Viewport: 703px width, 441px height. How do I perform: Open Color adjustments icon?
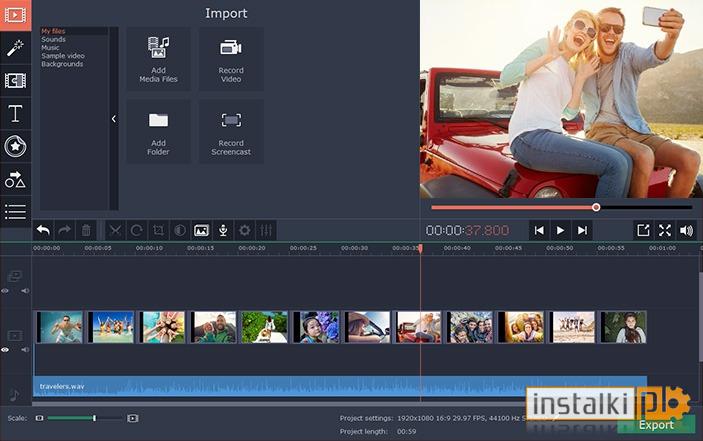180,230
